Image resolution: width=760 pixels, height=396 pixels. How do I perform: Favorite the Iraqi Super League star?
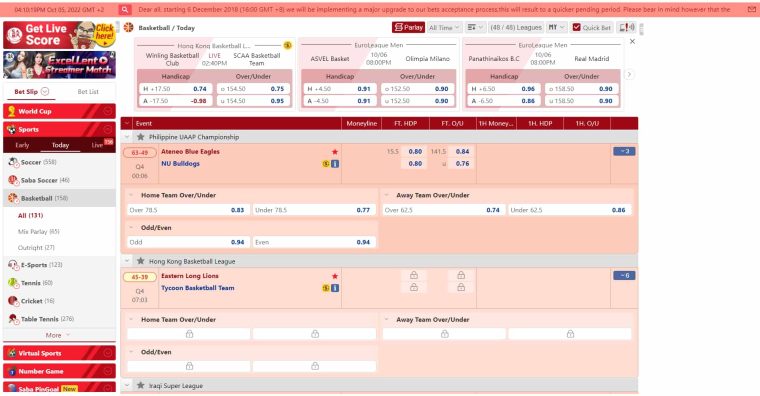(x=141, y=385)
